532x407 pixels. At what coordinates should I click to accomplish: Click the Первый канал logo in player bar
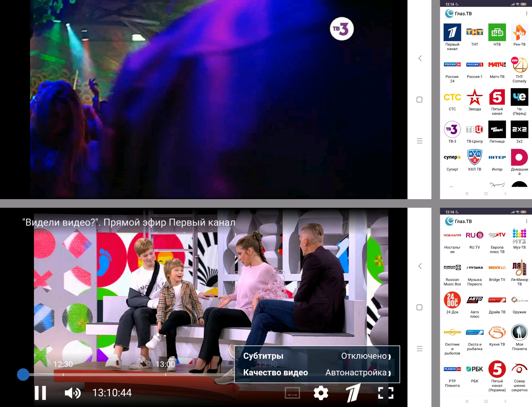[x=353, y=393]
